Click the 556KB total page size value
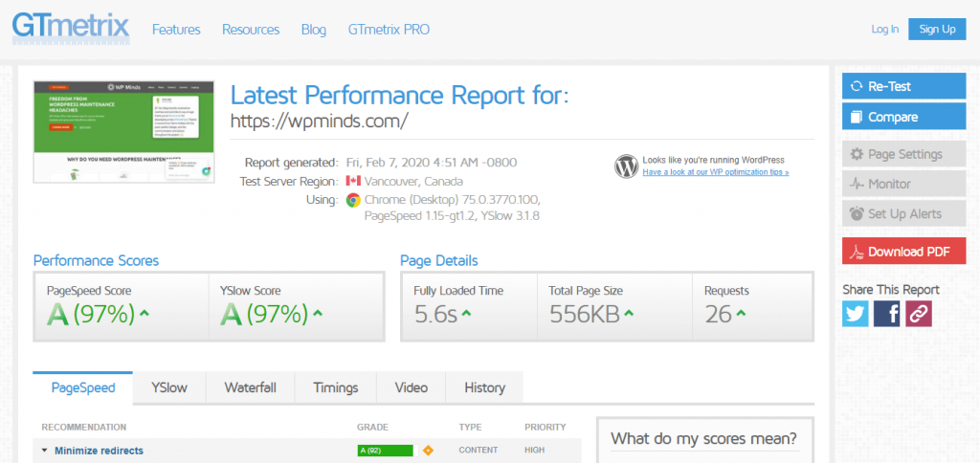Image resolution: width=980 pixels, height=463 pixels. tap(585, 315)
